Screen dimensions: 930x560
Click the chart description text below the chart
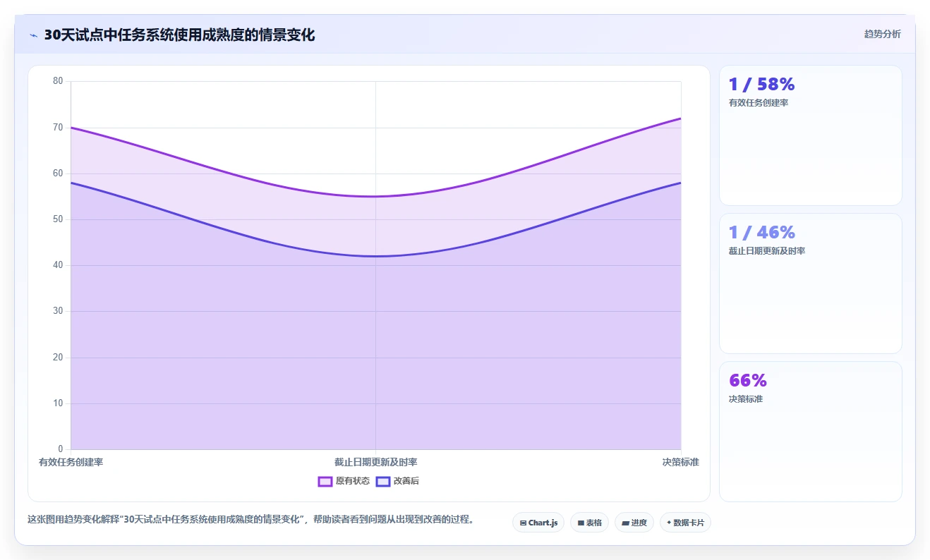tap(250, 519)
